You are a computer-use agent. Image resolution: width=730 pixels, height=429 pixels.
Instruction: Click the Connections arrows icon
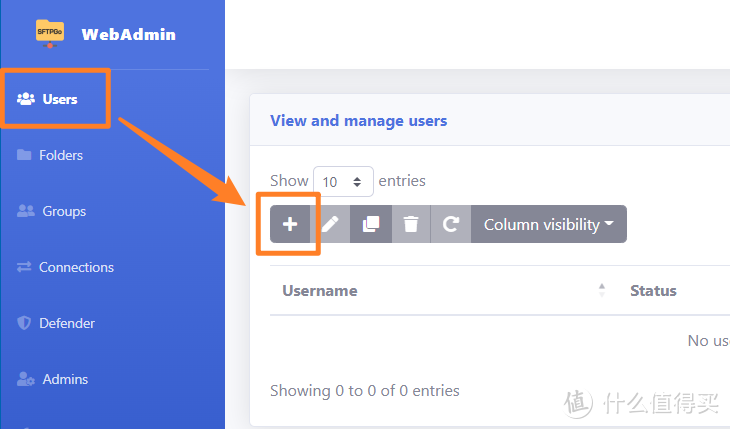[x=25, y=267]
